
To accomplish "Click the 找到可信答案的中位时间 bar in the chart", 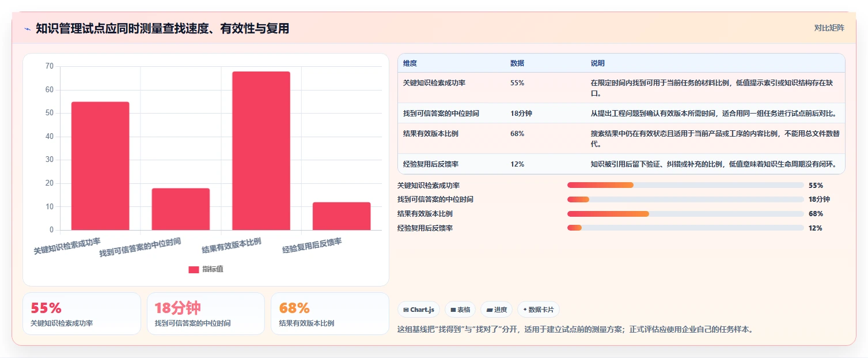I will pyautogui.click(x=181, y=209).
